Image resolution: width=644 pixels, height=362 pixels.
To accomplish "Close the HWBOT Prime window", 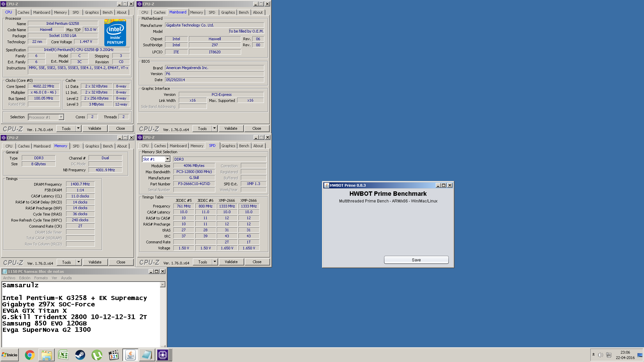I will (x=450, y=185).
